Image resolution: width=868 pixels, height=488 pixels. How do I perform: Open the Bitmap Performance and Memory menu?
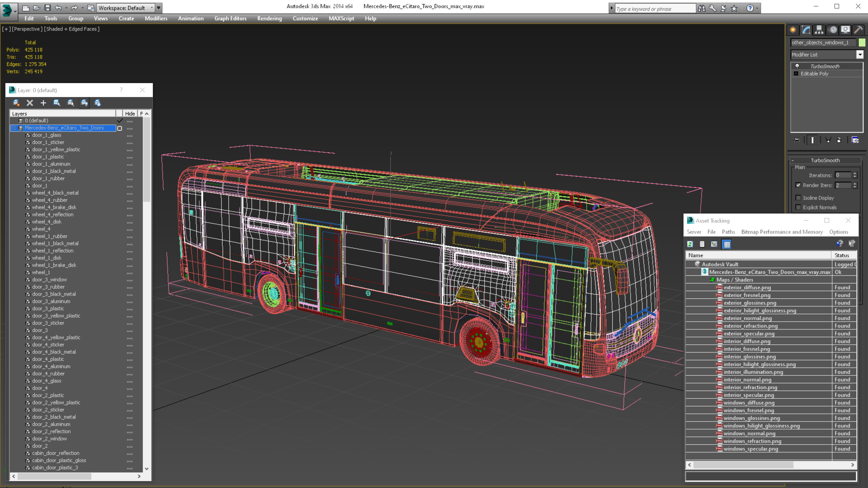tap(782, 232)
